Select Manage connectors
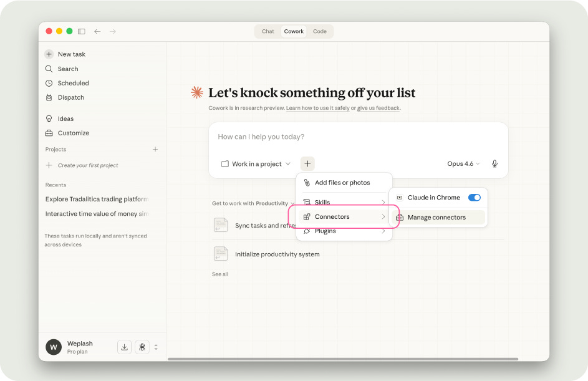Screen dimensions: 588x381 (438, 218)
